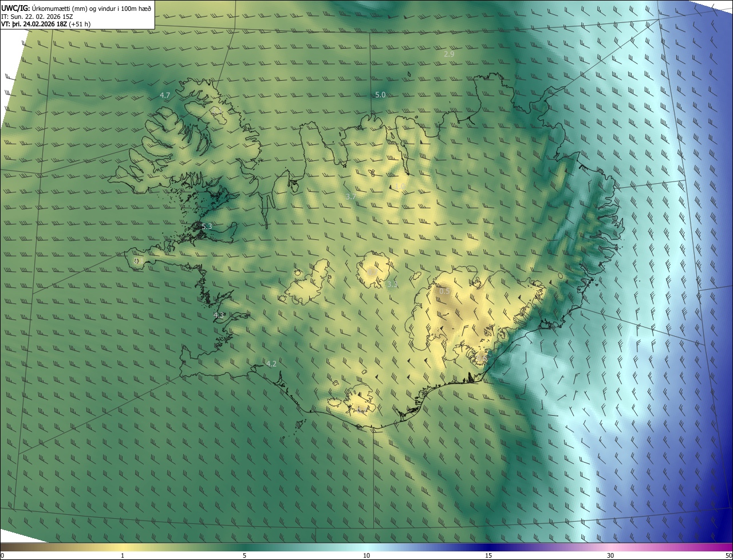The height and width of the screenshot is (560, 733).
Task: Click the 1.0 value label in the north
Action: [x=400, y=187]
